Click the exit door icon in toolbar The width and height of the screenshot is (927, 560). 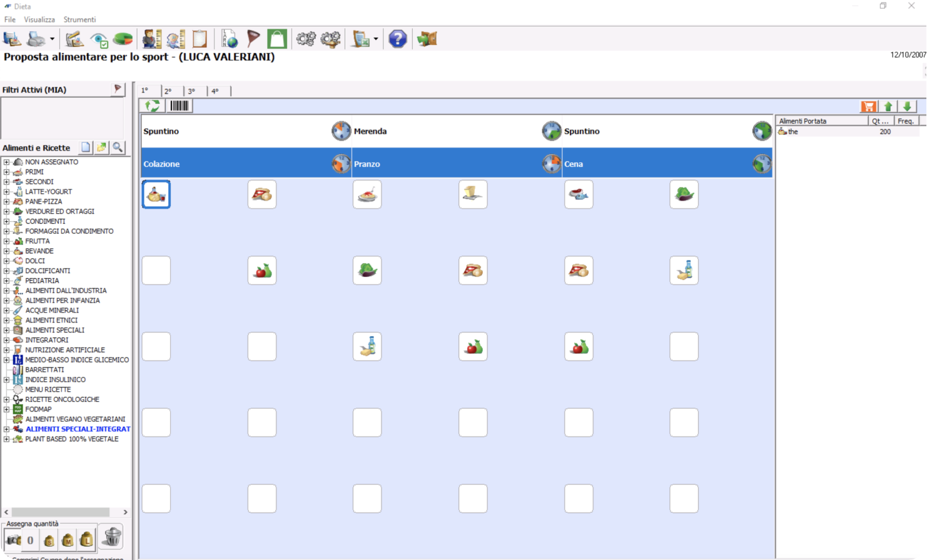427,39
